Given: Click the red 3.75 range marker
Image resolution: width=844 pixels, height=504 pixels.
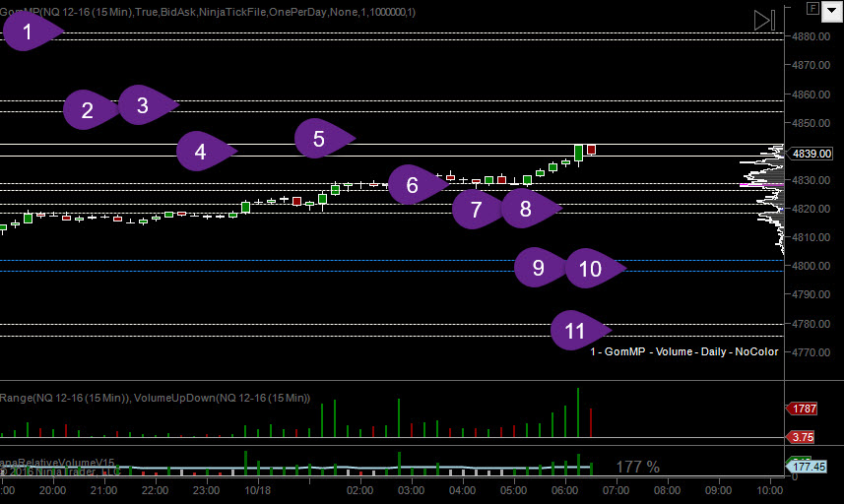Looking at the screenshot, I should [801, 437].
